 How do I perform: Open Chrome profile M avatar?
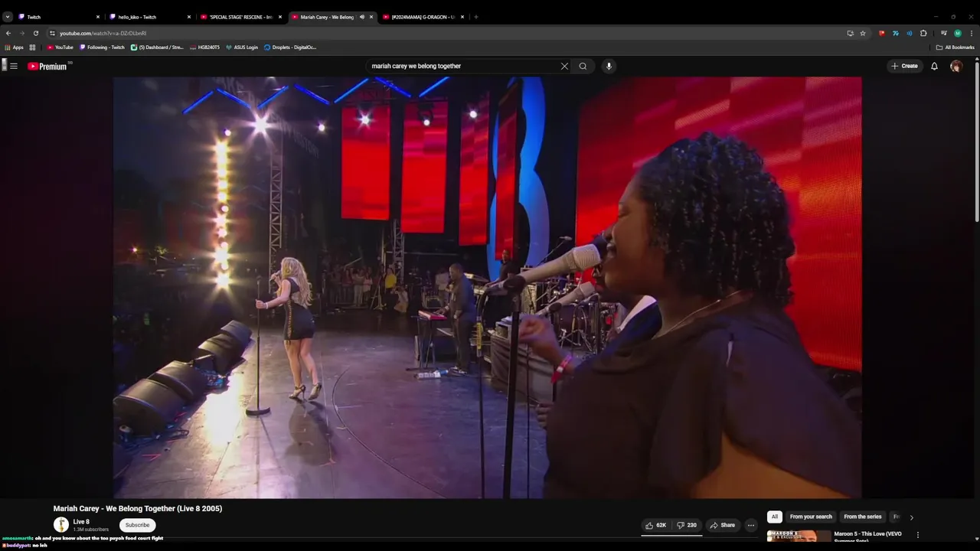coord(958,33)
